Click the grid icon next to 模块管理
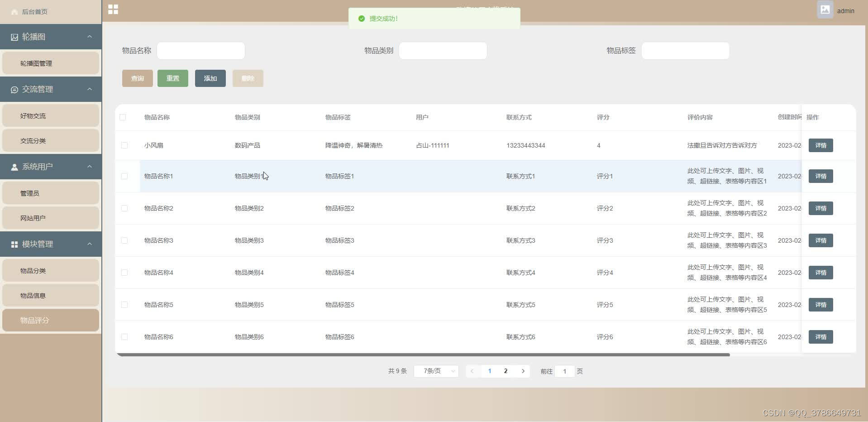 pos(14,245)
